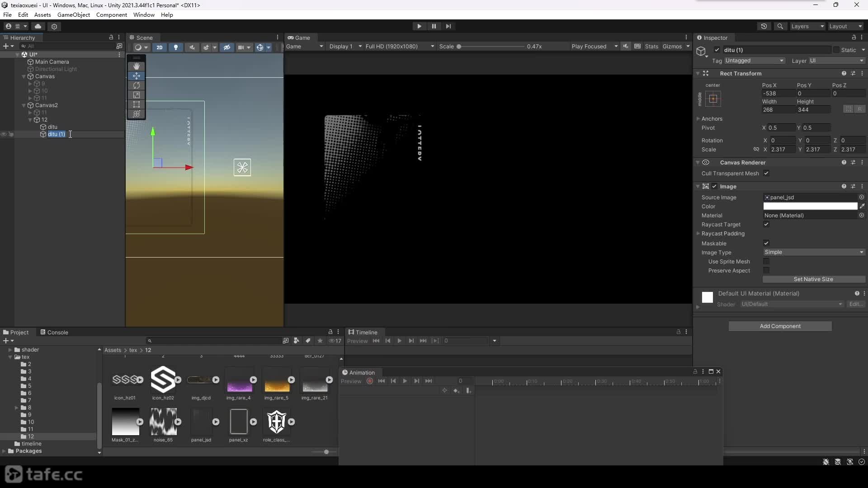Image resolution: width=868 pixels, height=488 pixels.
Task: Select the Rotate tool in Scene toolbar
Action: (137, 85)
